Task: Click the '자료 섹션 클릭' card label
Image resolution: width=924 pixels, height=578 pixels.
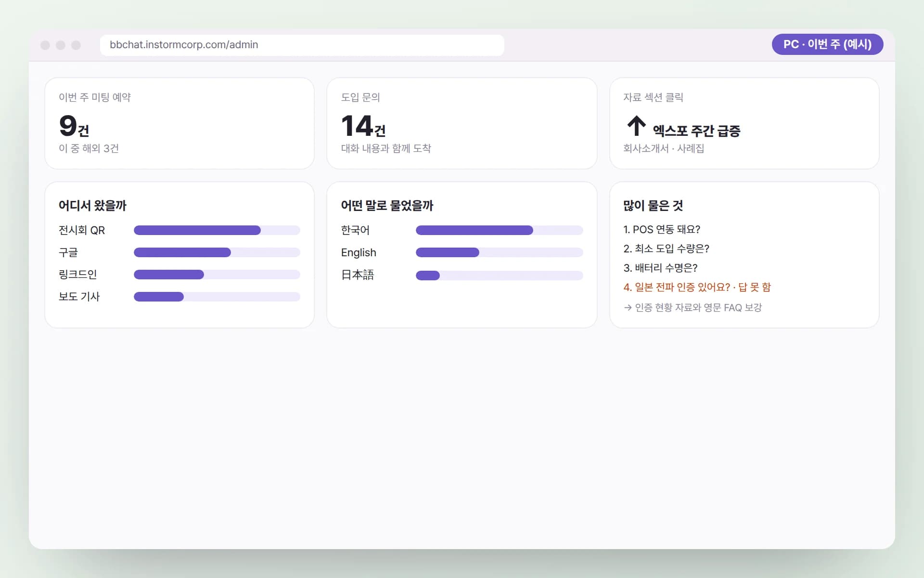Action: click(x=653, y=97)
